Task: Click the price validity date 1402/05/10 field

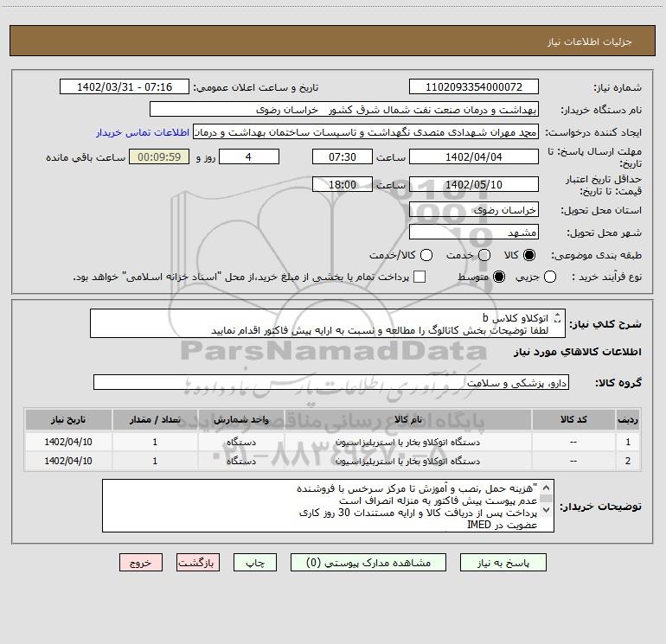Action: (474, 184)
